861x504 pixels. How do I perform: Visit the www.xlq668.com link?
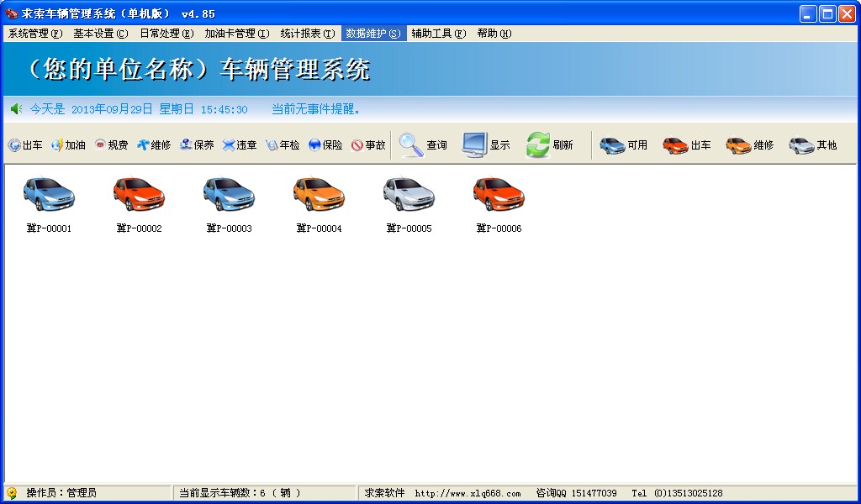coord(469,493)
